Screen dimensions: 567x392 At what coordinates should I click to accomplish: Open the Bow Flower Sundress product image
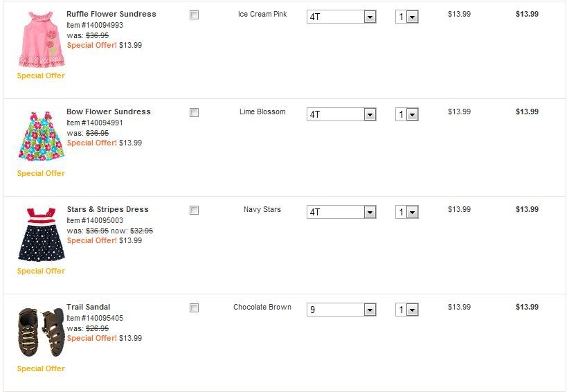pos(40,136)
